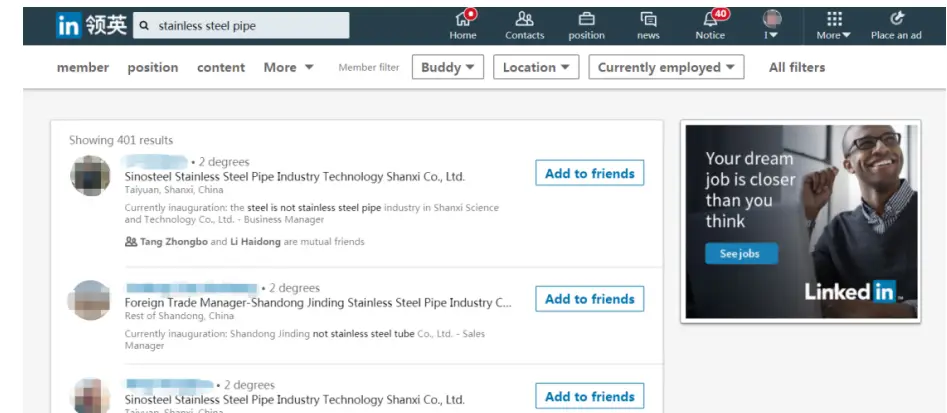Viewport: 947px width, 413px height.
Task: Click the Member filter label
Action: [368, 68]
